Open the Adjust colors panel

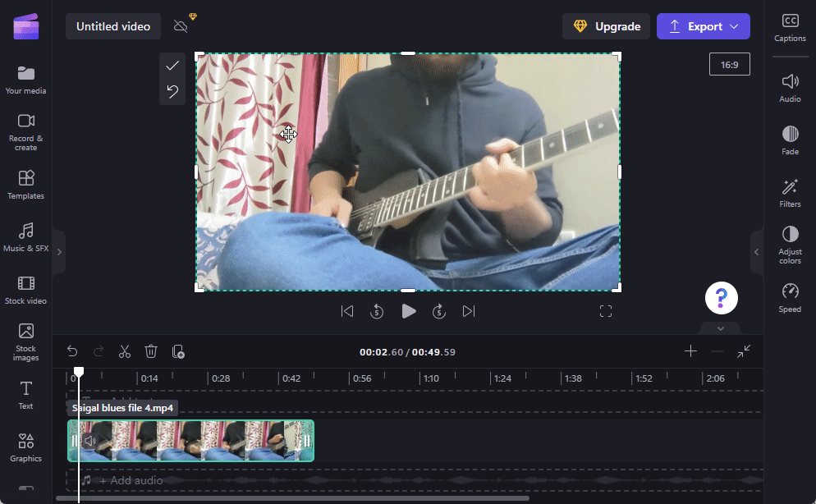click(790, 245)
